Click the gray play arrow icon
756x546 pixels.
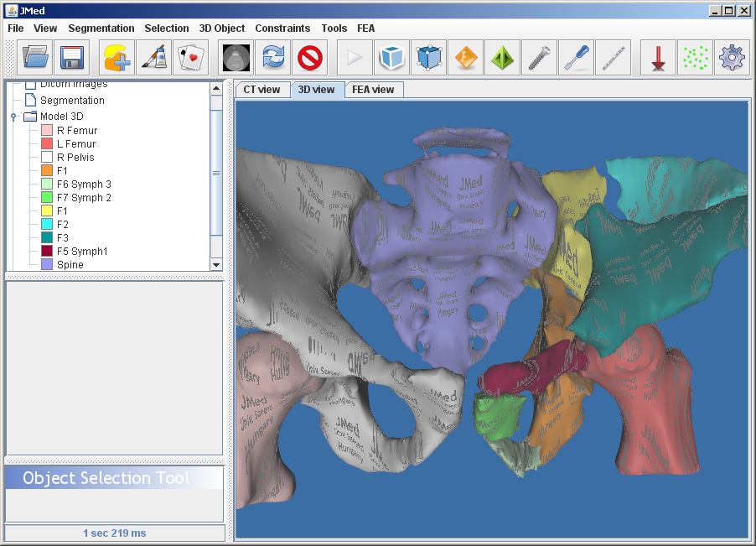(x=355, y=58)
